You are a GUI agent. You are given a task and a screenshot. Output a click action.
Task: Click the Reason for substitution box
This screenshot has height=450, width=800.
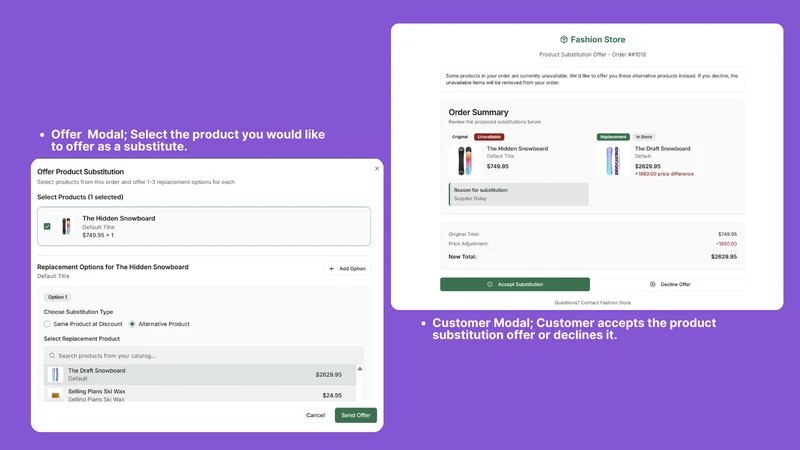pos(518,194)
